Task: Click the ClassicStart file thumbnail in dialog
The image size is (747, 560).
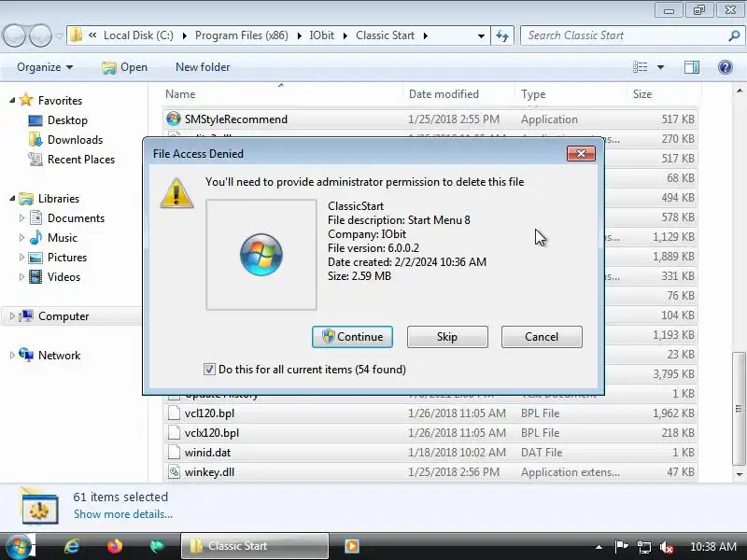Action: [x=261, y=255]
